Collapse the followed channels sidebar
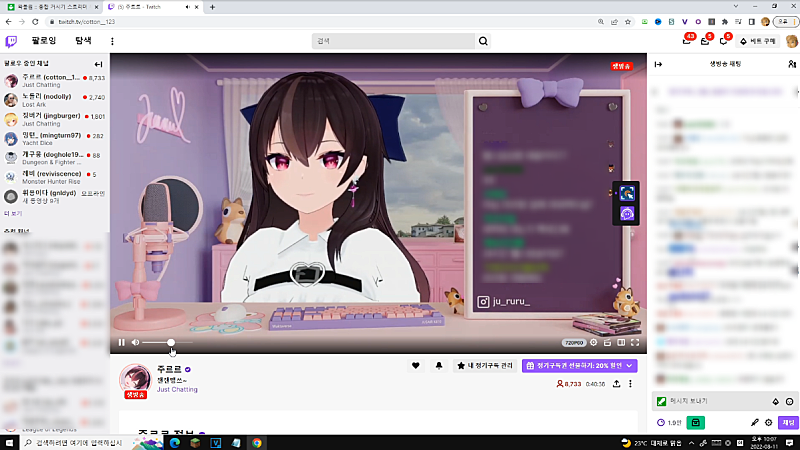The height and width of the screenshot is (450, 800). (98, 64)
